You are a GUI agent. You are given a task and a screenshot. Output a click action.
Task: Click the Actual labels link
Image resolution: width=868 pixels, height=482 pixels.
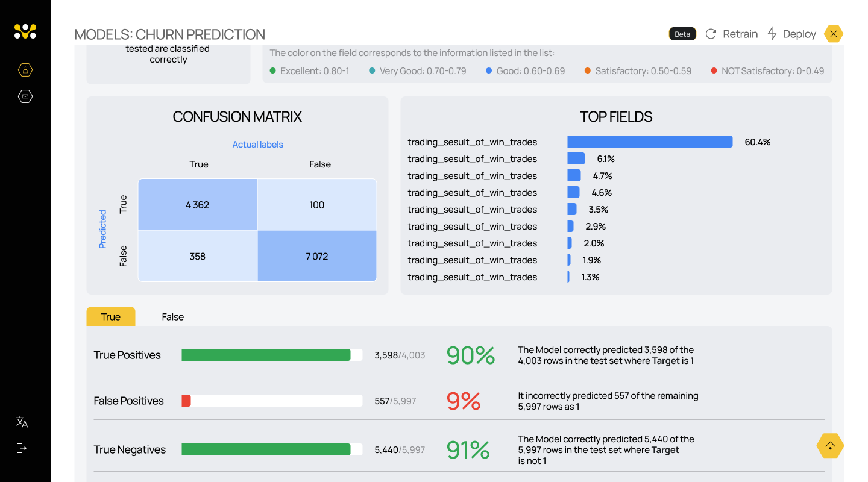click(257, 144)
